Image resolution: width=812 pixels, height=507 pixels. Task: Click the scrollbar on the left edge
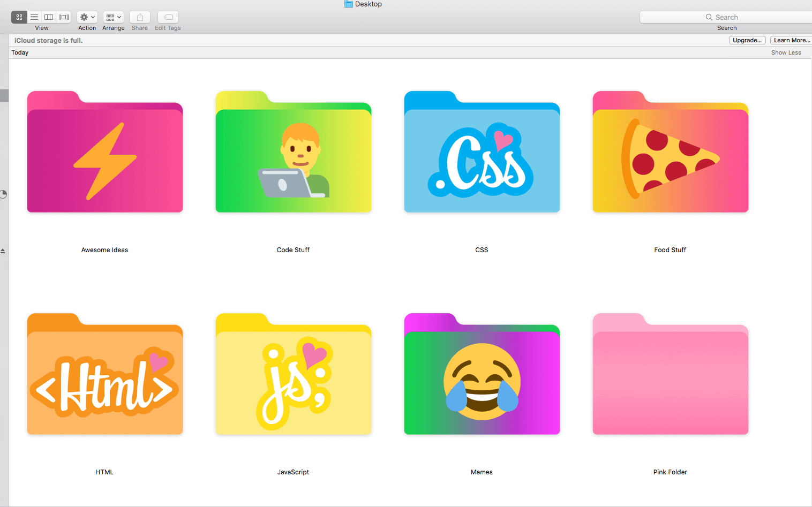(x=4, y=96)
